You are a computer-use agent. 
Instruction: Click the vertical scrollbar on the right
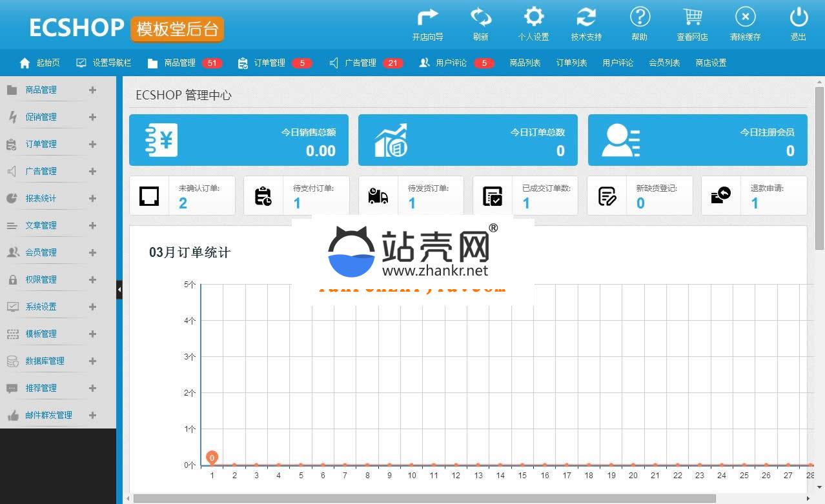point(819,168)
